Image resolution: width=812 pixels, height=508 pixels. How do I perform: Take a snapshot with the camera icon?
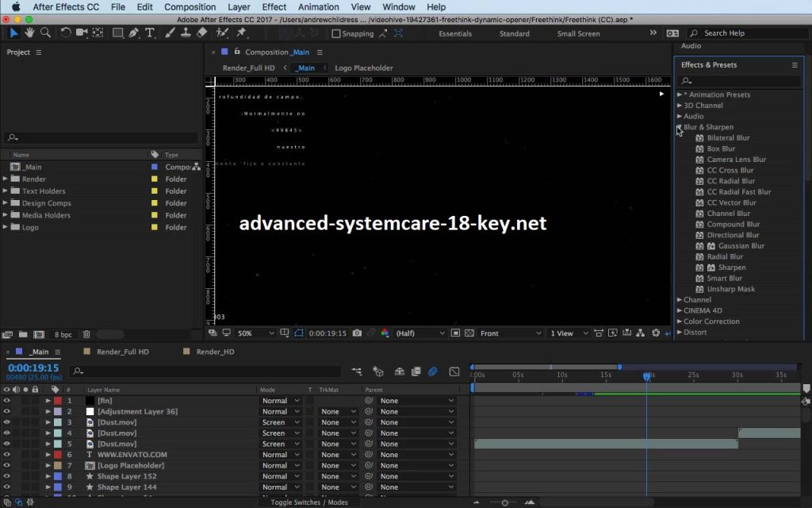tap(358, 333)
